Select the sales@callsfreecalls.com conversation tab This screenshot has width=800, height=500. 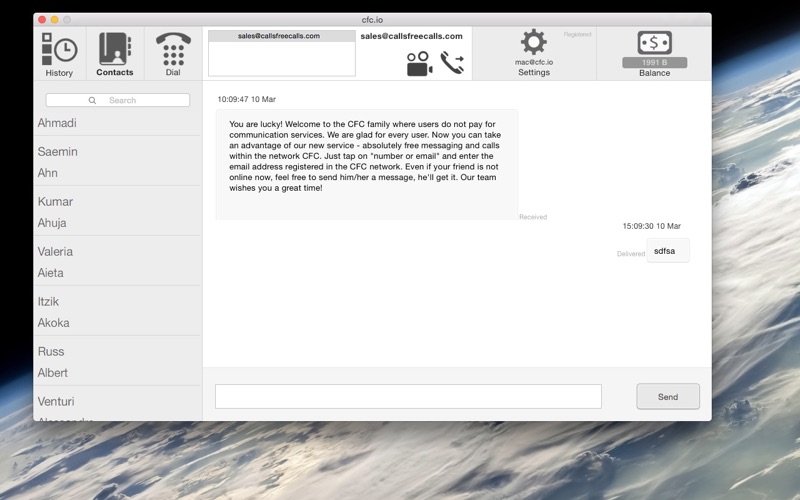coord(282,36)
